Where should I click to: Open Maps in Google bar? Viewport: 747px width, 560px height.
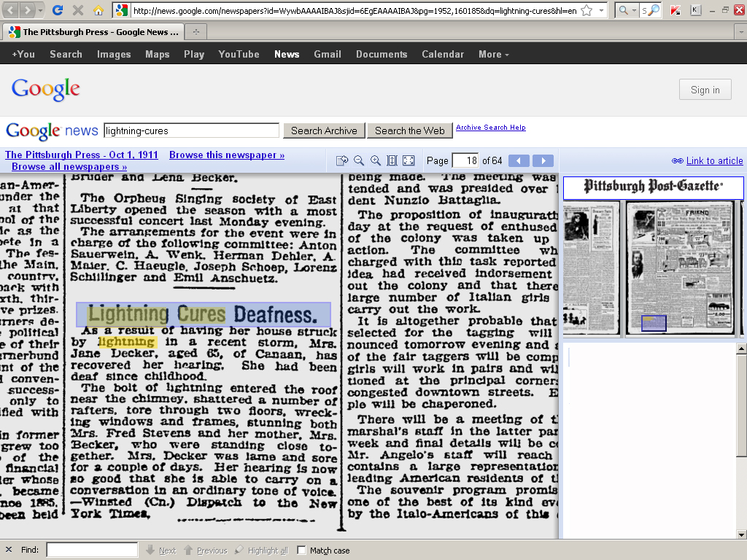tap(158, 54)
